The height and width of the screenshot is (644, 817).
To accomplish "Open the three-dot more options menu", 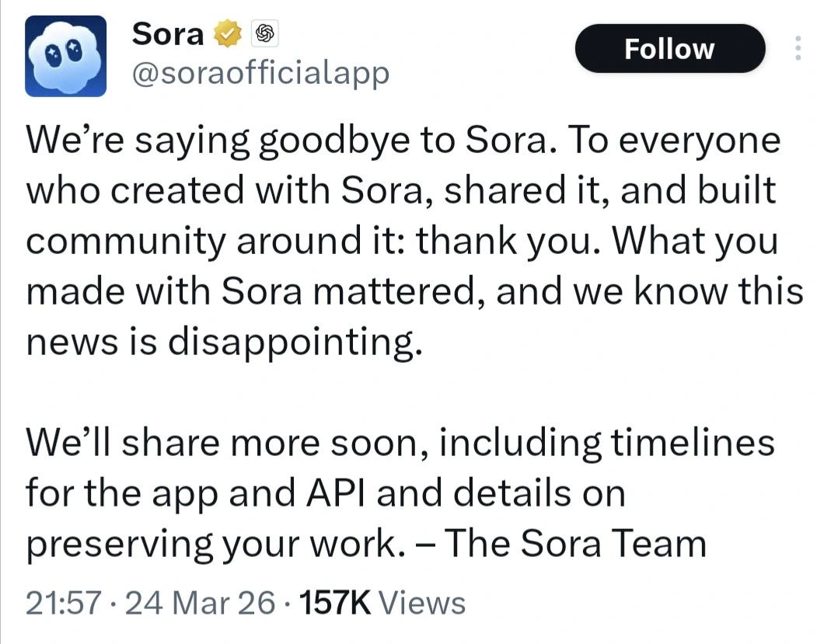I will [x=797, y=49].
